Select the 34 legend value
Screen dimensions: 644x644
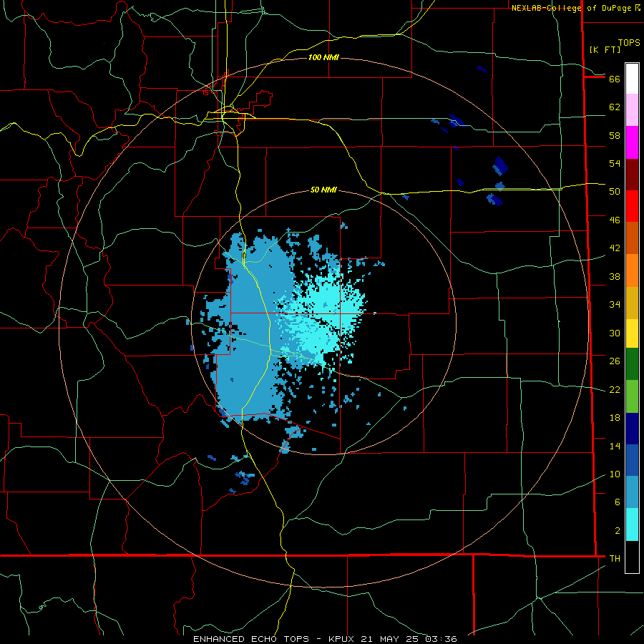coord(615,305)
